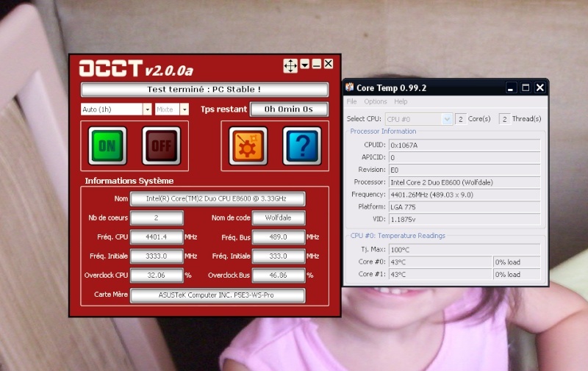588x371 pixels.
Task: Maximize the Core Temp window
Action: [x=526, y=87]
